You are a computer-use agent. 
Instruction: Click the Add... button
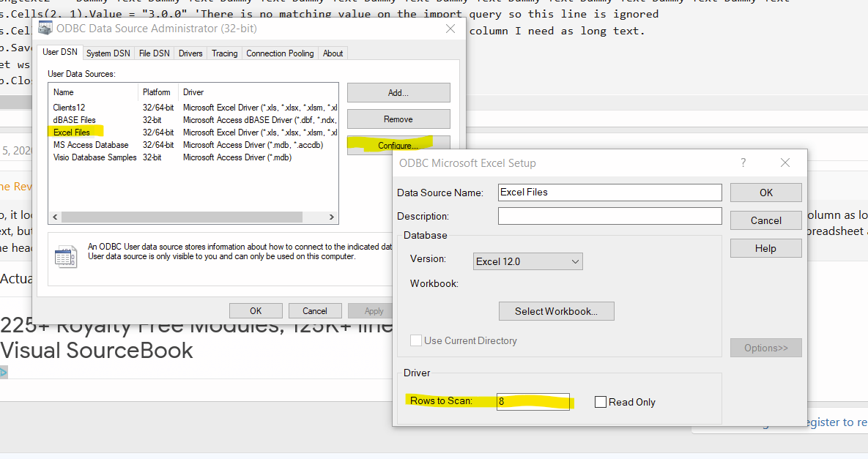[x=398, y=93]
